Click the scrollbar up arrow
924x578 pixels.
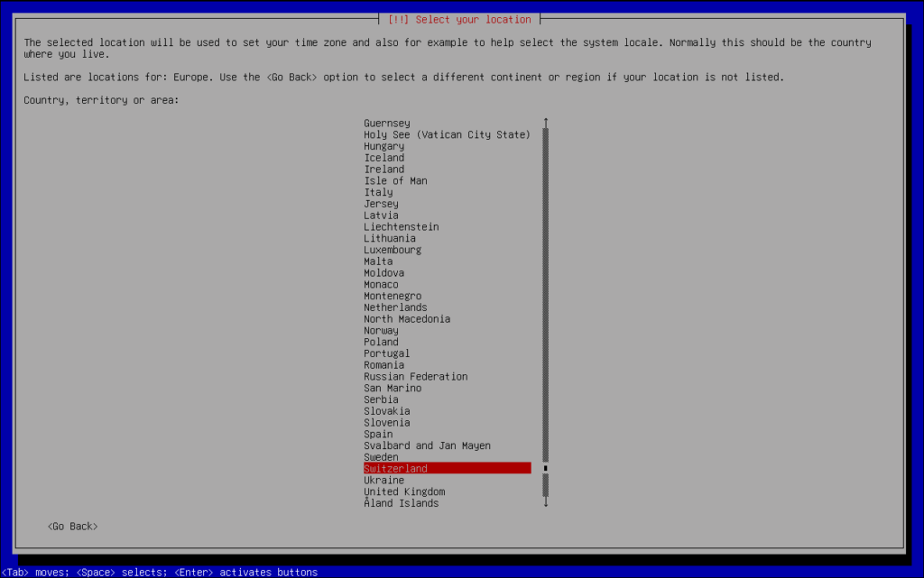coord(546,122)
